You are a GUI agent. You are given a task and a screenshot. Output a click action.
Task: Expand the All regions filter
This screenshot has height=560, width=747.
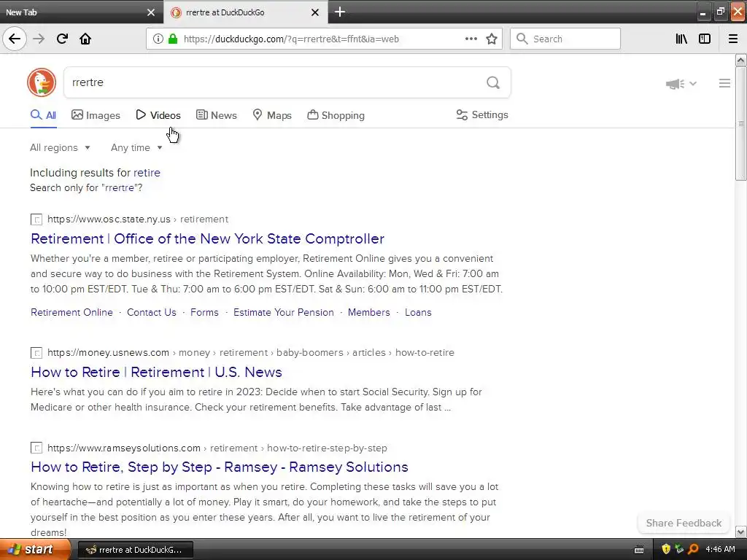(60, 147)
